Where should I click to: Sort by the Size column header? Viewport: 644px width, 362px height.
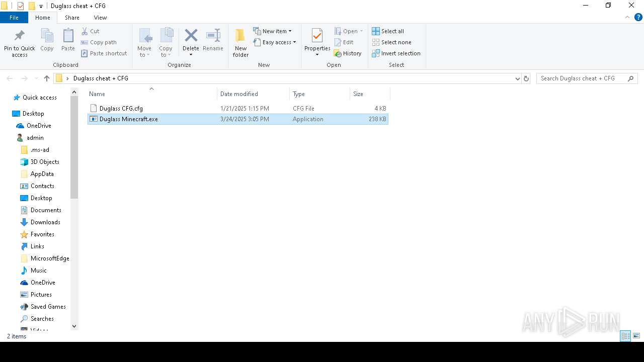pos(370,94)
